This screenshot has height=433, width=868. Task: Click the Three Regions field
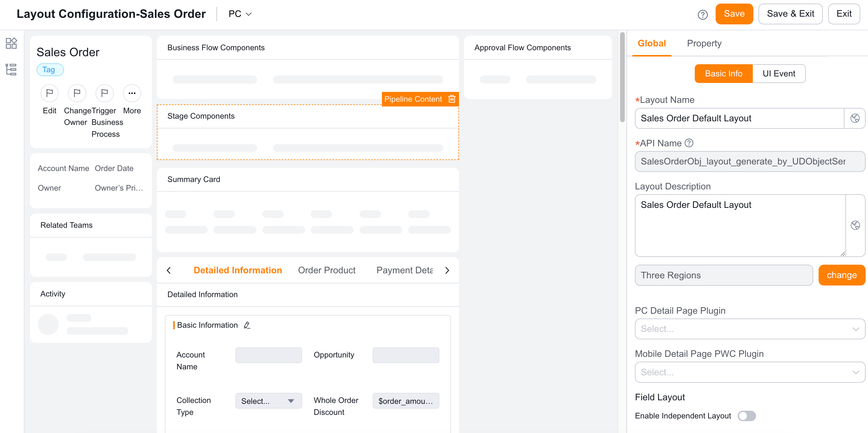click(724, 275)
